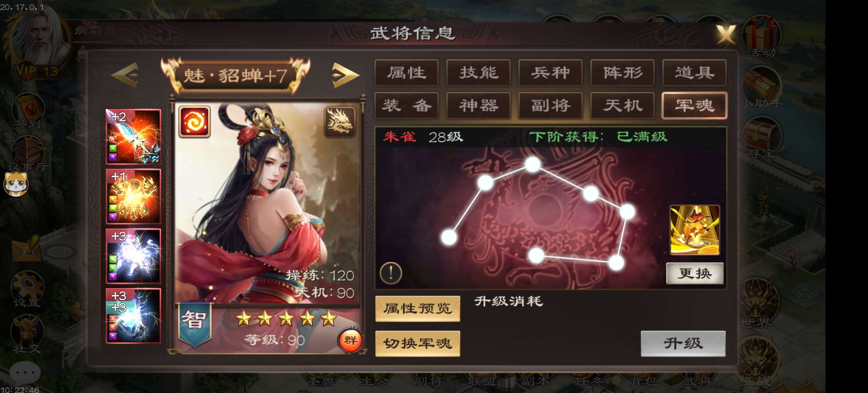Open the 装备 tab
868x393 pixels.
coord(407,105)
